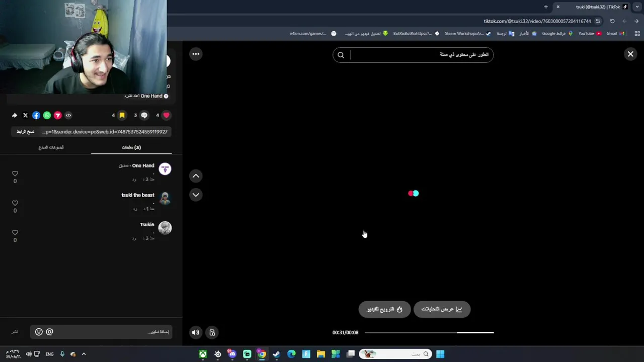This screenshot has height=362, width=644.
Task: Open the three-dots more options menu
Action: tap(196, 54)
